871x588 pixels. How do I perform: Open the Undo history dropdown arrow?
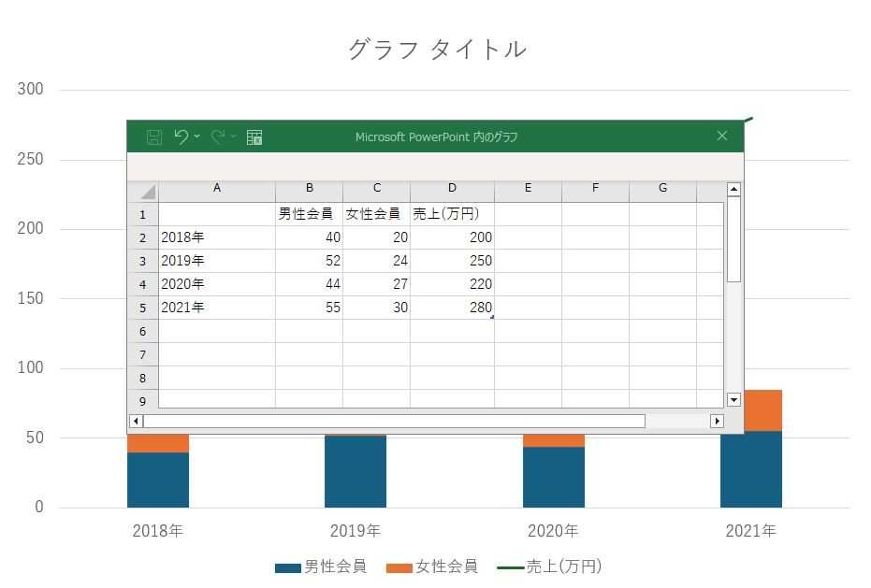(x=196, y=136)
